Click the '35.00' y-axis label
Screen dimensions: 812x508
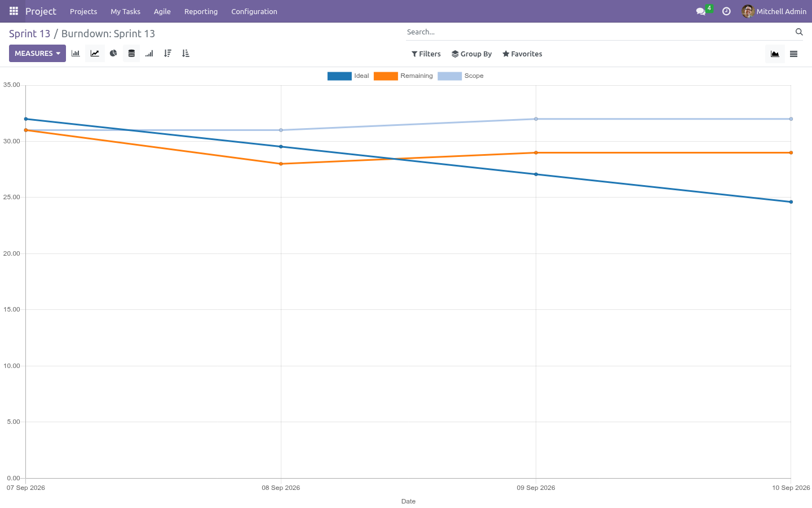11,85
